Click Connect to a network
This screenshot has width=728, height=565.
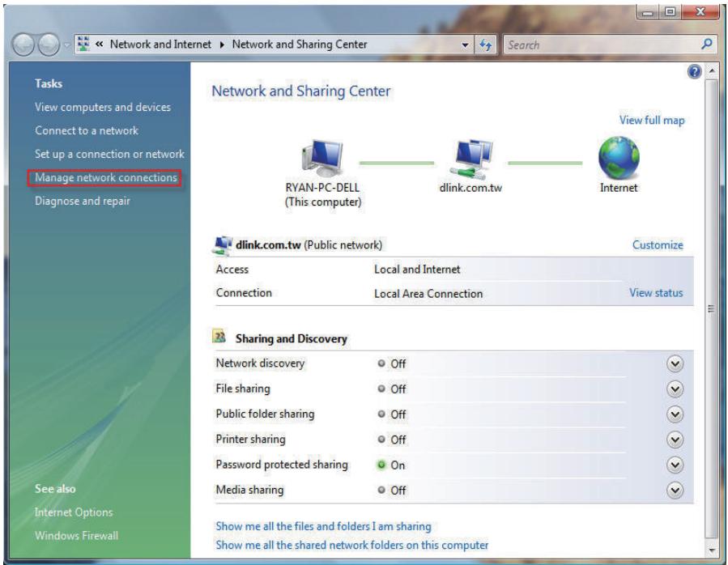coord(87,130)
